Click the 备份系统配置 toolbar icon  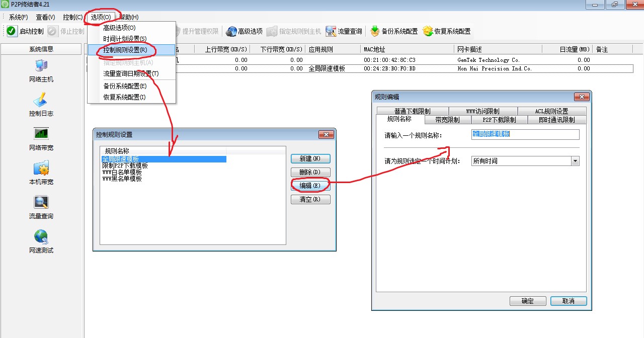[x=375, y=31]
